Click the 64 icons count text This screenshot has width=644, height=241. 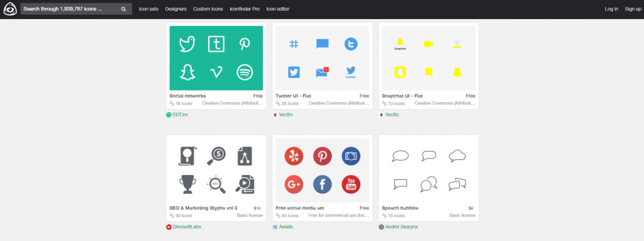click(x=290, y=215)
